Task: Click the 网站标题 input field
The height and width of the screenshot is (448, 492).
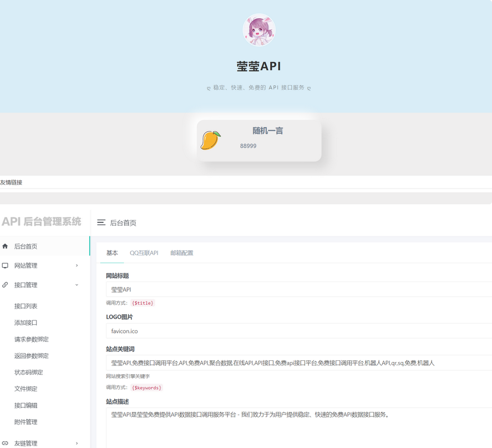Action: pyautogui.click(x=299, y=289)
